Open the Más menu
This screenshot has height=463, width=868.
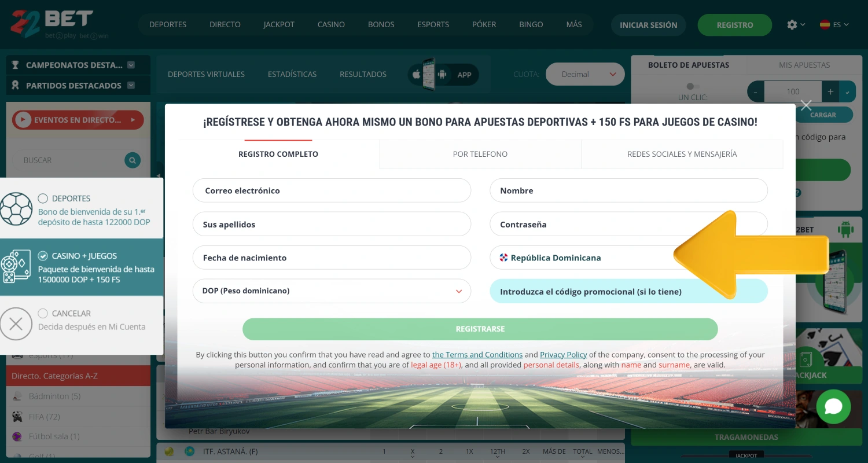click(574, 24)
